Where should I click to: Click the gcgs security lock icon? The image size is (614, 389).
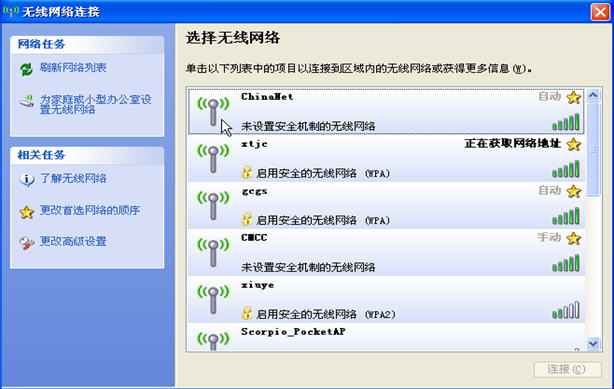pyautogui.click(x=247, y=219)
